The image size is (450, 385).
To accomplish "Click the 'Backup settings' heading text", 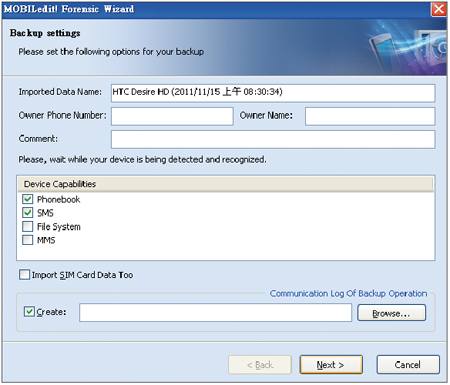I will pos(45,33).
